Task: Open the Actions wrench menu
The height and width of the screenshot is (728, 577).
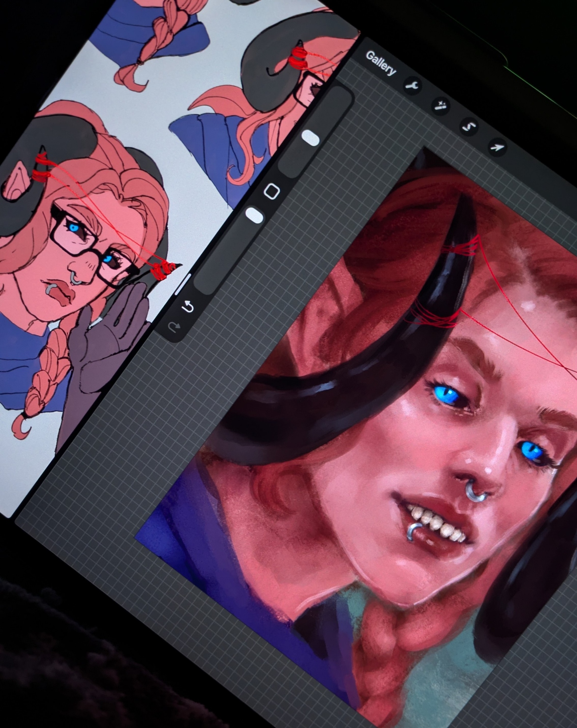Action: 412,86
